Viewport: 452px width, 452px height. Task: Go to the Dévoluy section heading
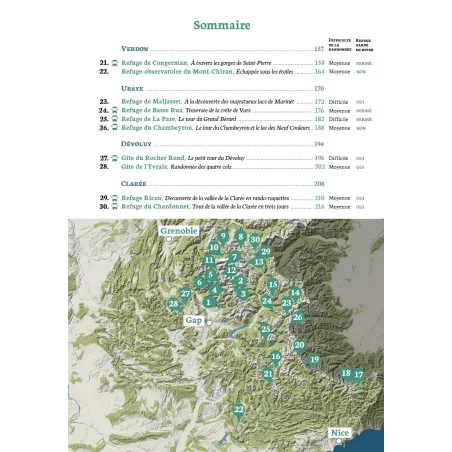click(136, 144)
